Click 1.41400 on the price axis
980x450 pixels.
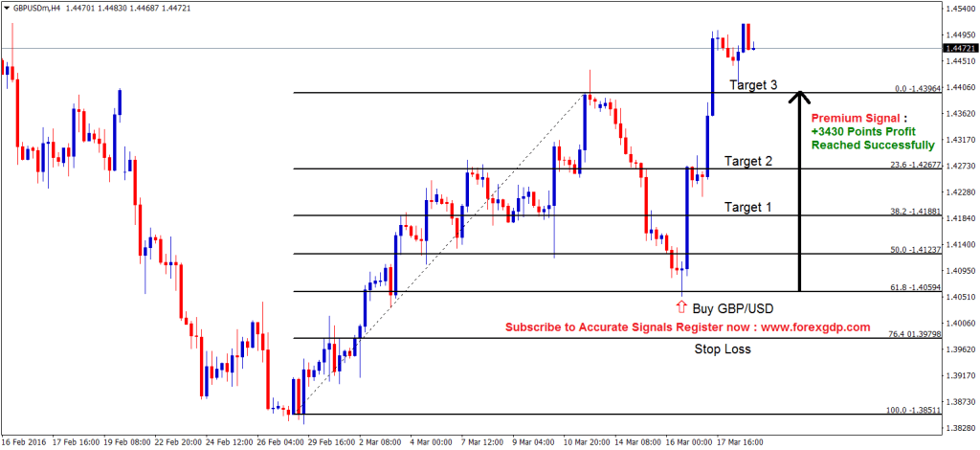coord(961,244)
